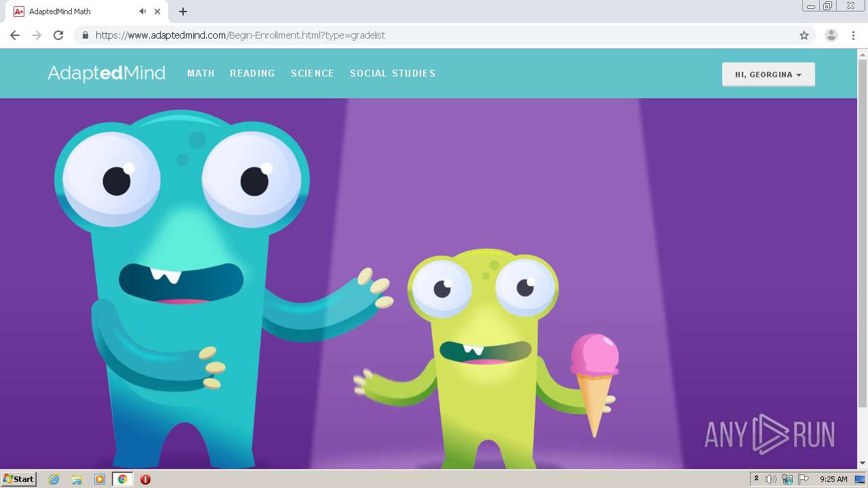The width and height of the screenshot is (868, 488).
Task: Go back with the browser back arrow
Action: coord(15,35)
